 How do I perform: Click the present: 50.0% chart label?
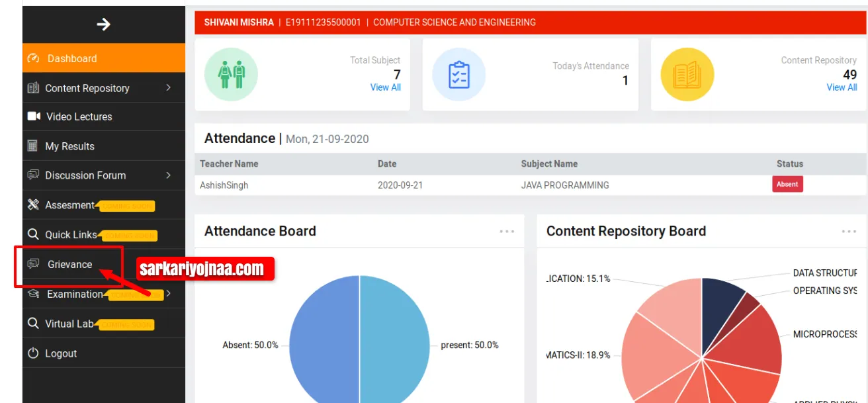(x=470, y=345)
